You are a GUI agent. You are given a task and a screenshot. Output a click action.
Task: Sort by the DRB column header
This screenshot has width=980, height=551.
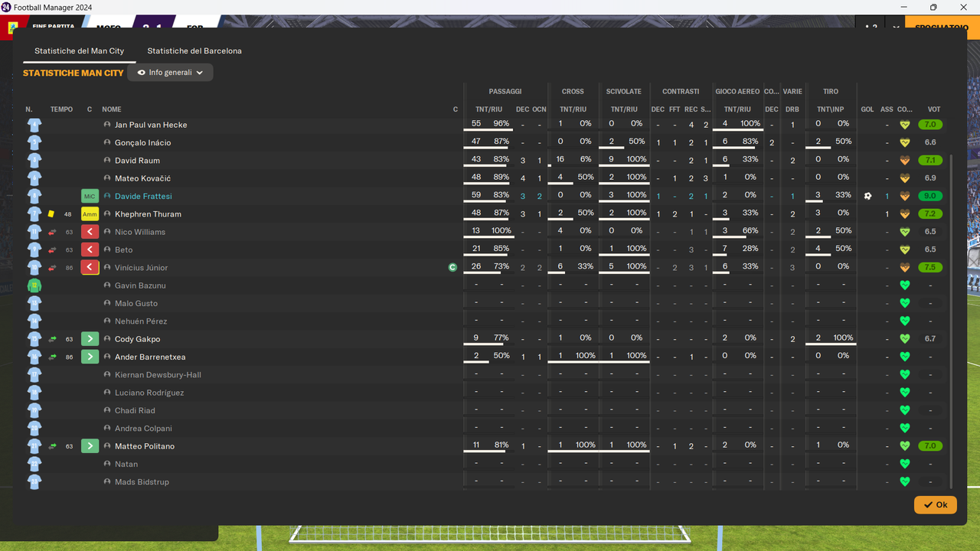click(x=792, y=109)
